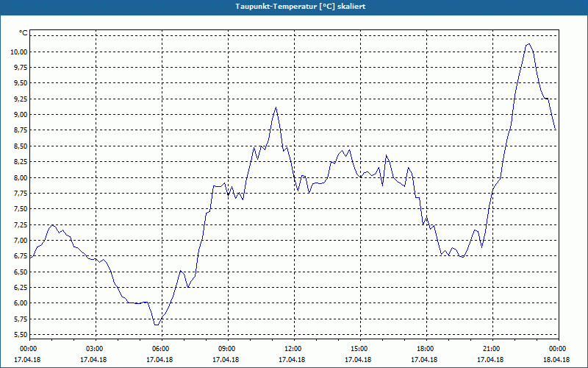Select the 5,50 y-axis value
Screen dimensions: 588x368
[20, 335]
